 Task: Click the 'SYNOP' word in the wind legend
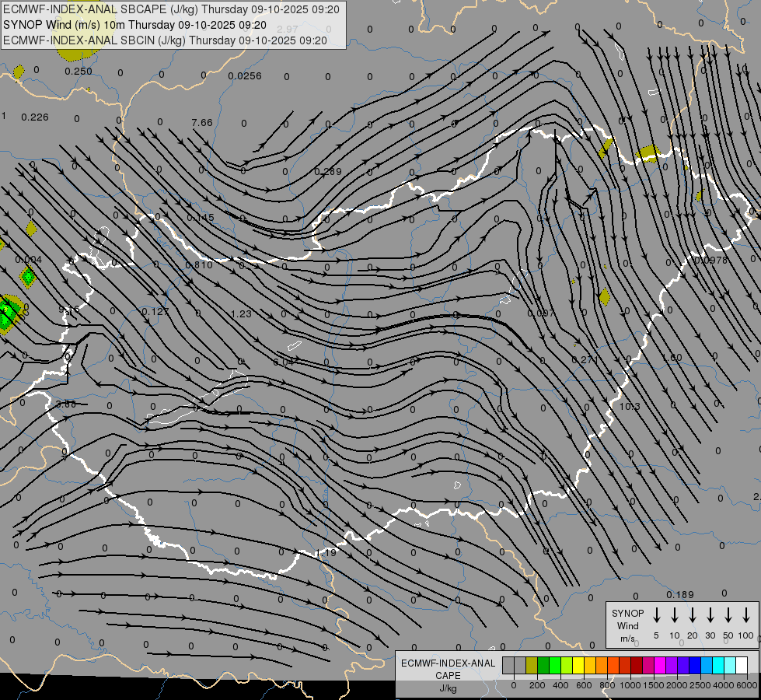(x=627, y=613)
